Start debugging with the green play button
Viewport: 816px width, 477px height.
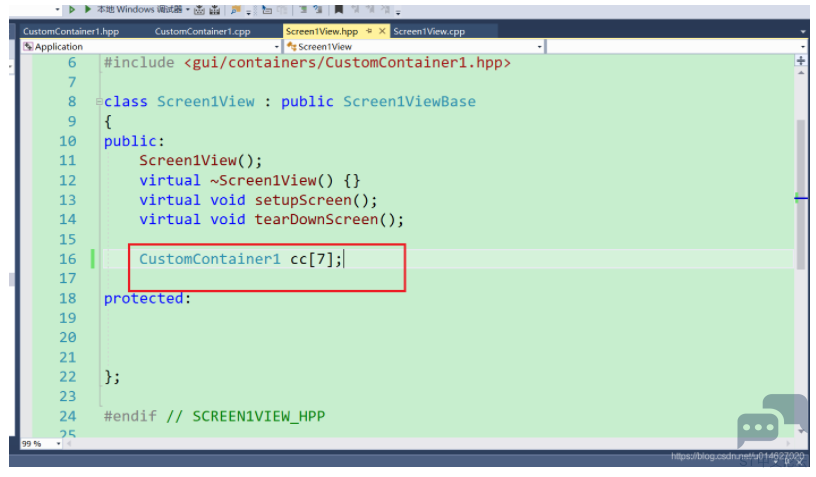(88, 9)
